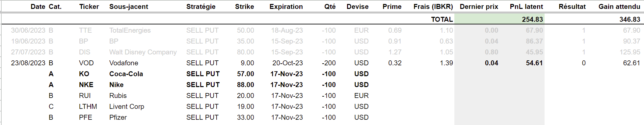Select the PnL latent total cell 254.83
The width and height of the screenshot is (644, 125).
click(532, 19)
